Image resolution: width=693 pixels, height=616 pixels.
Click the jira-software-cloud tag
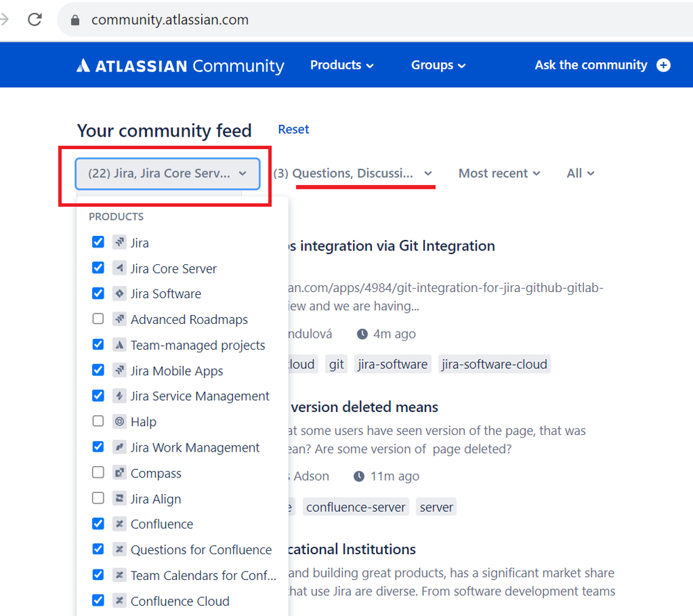[x=494, y=364]
